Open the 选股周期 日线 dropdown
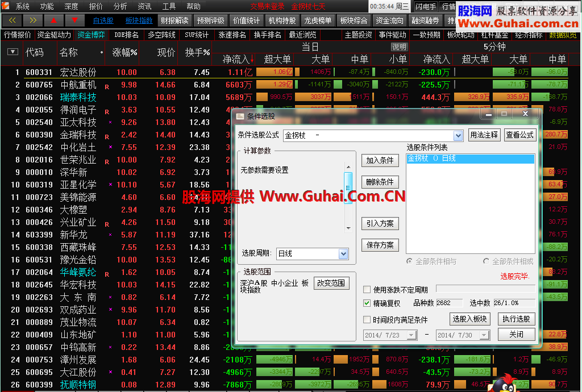The image size is (582, 392). pyautogui.click(x=343, y=254)
